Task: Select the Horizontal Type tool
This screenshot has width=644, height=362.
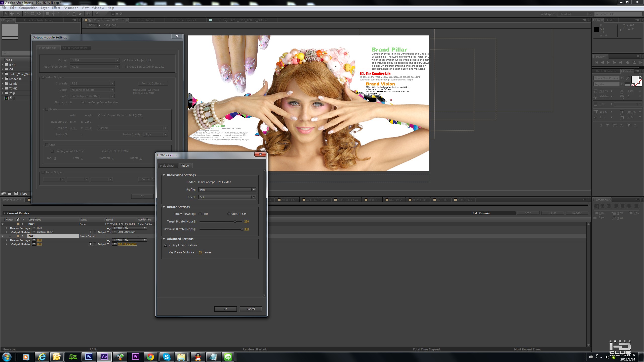Action: click(60, 14)
